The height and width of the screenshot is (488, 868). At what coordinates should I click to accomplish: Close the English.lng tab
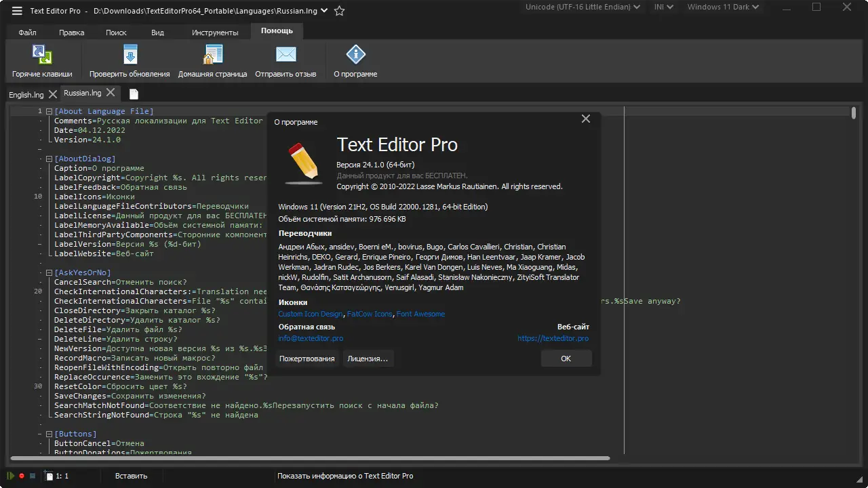[53, 94]
